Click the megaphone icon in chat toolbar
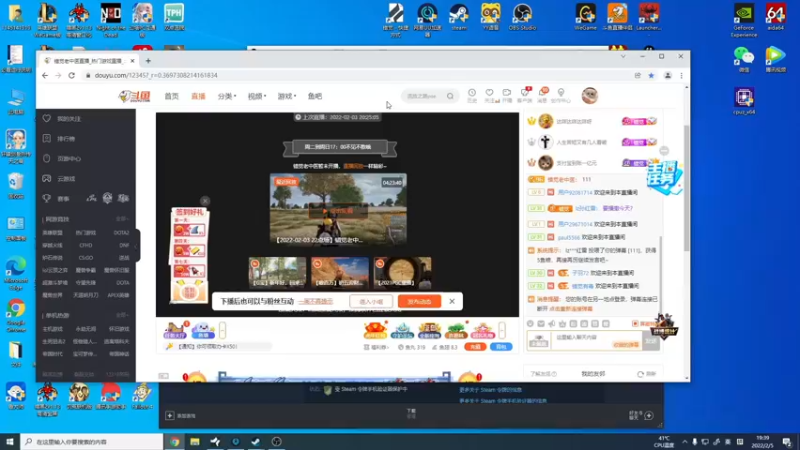Viewport: 800px width, 450px height. click(552, 324)
